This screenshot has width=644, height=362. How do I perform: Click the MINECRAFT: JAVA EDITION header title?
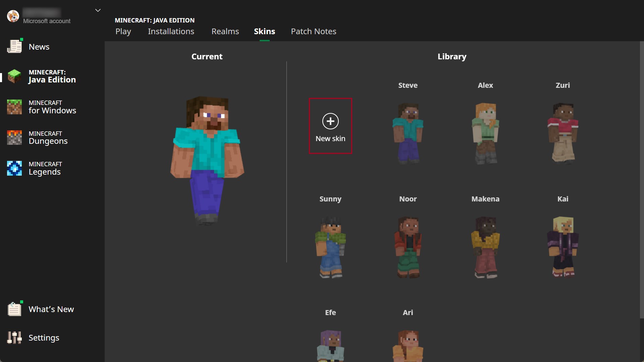(155, 20)
